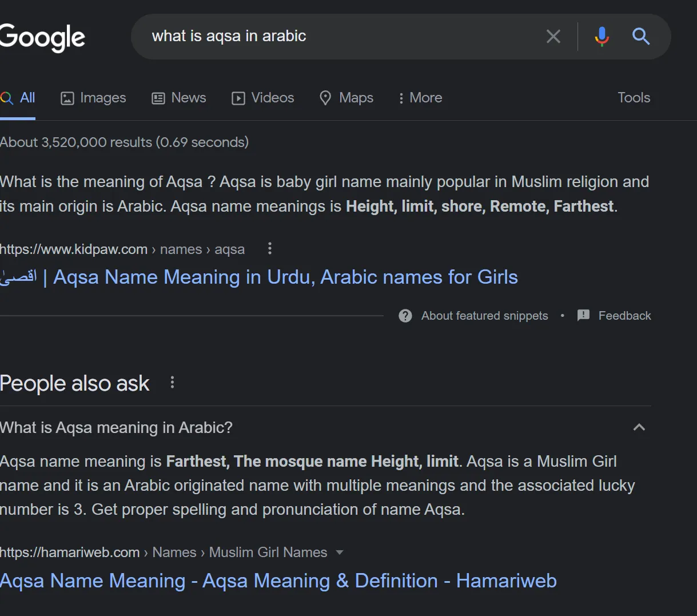Switch to the Images tab
The height and width of the screenshot is (616, 697).
[x=93, y=98]
